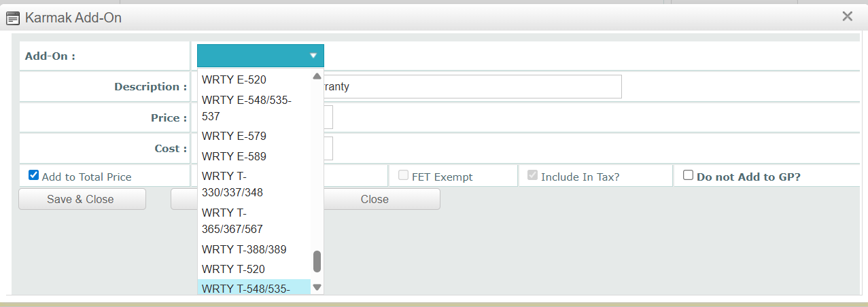Open the Add-On dropdown combo box

coord(260,56)
